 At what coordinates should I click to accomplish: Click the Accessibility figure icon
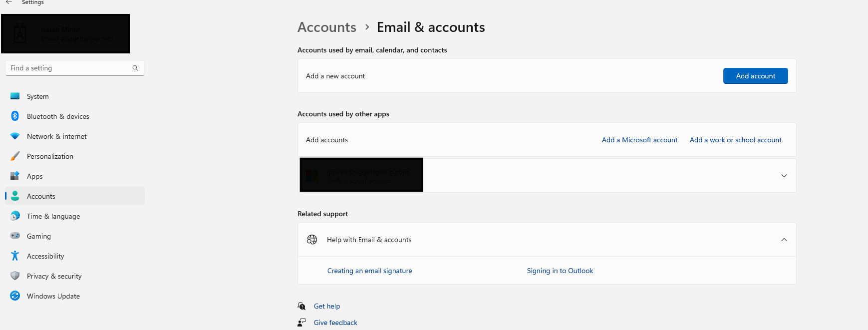pos(15,256)
